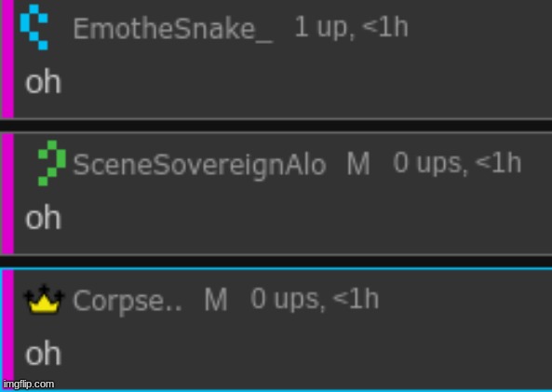Click SceneSovereignAlo's "0 ups, <1h" info
This screenshot has width=552, height=392.
point(457,163)
